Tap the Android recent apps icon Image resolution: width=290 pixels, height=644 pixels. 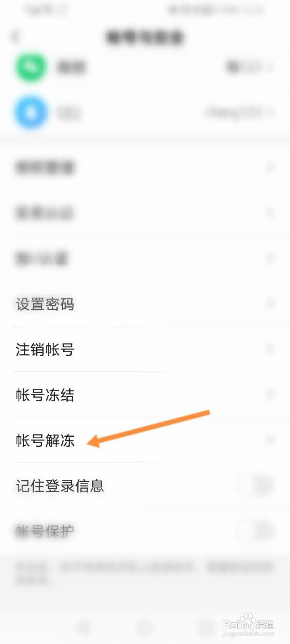(206, 627)
